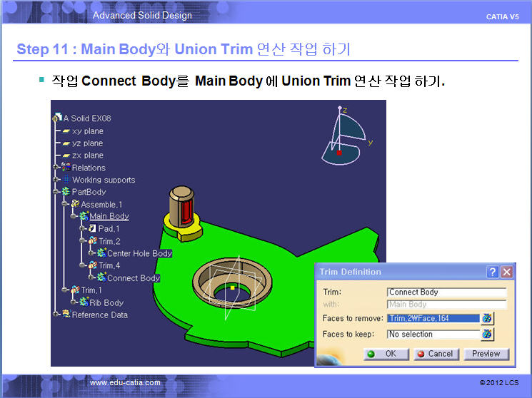Image resolution: width=532 pixels, height=398 pixels.
Task: Expand the Relations node
Action: pyautogui.click(x=56, y=168)
